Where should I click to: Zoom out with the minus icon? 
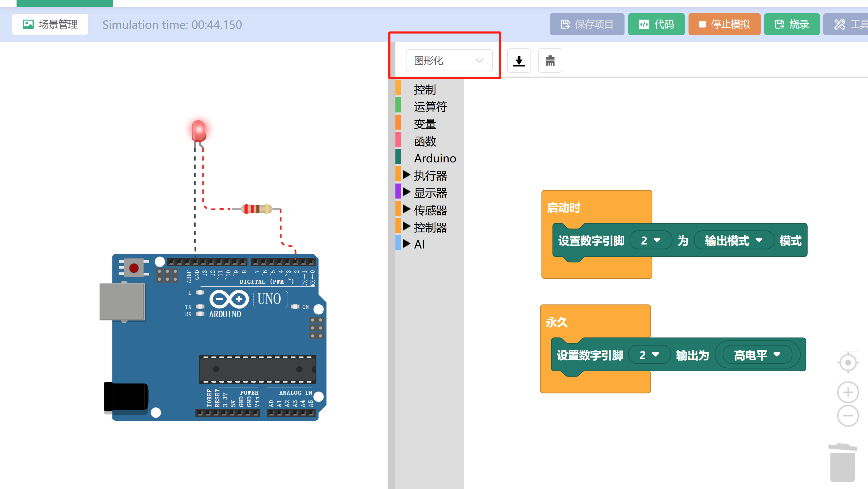pos(847,415)
